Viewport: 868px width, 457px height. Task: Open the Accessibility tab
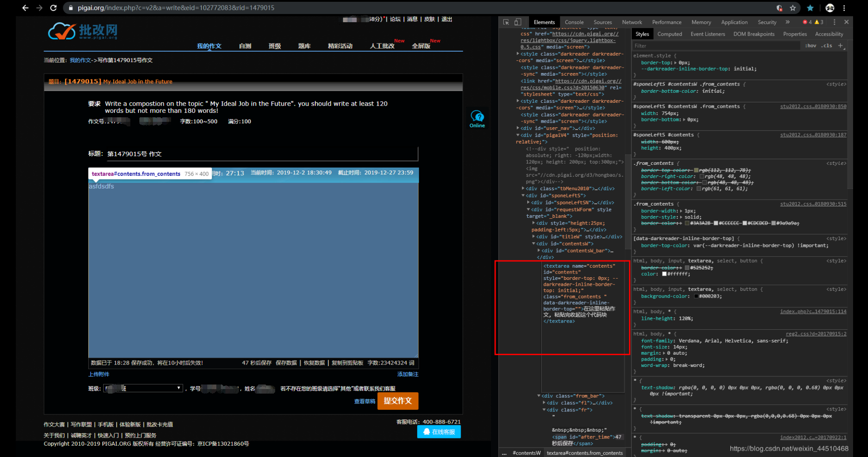pos(829,34)
